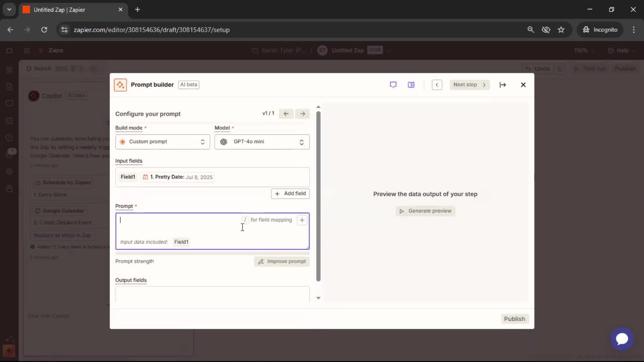This screenshot has height=362, width=644.
Task: Open the comments icon in modal header
Action: coord(393,85)
